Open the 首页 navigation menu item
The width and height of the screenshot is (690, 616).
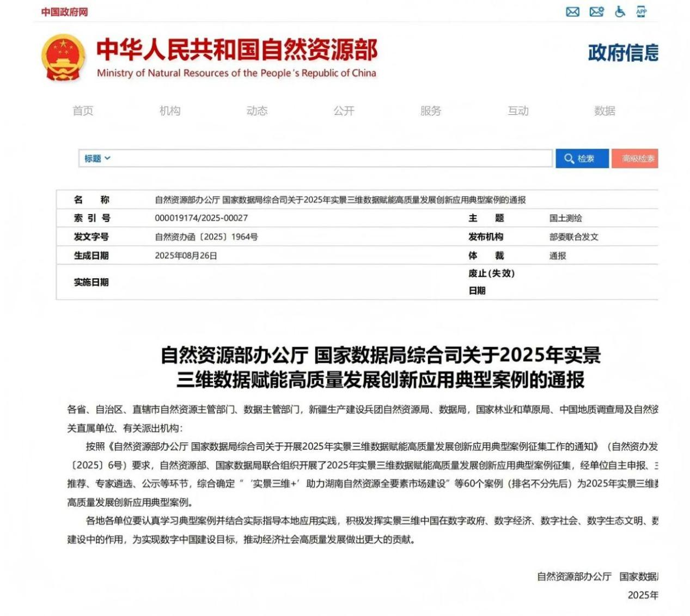[83, 111]
